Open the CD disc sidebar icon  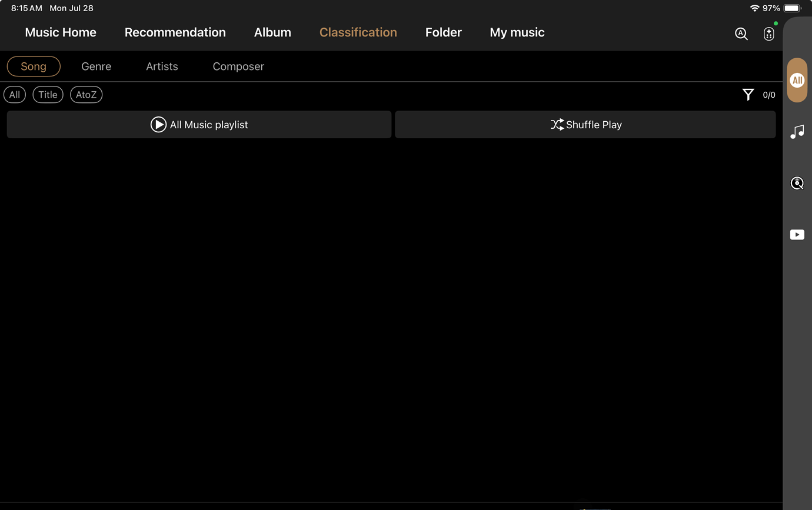coord(797,184)
